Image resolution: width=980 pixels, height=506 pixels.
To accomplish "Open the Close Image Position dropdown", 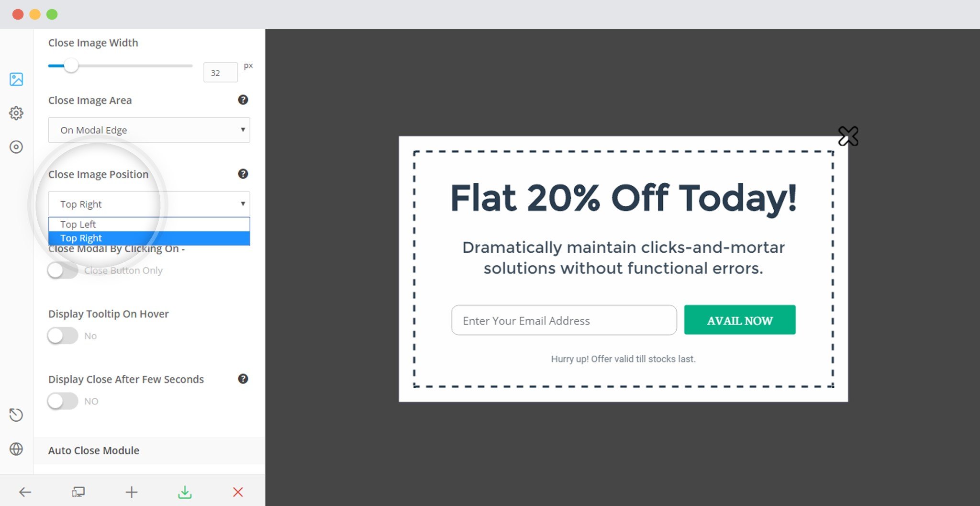I will (x=149, y=204).
